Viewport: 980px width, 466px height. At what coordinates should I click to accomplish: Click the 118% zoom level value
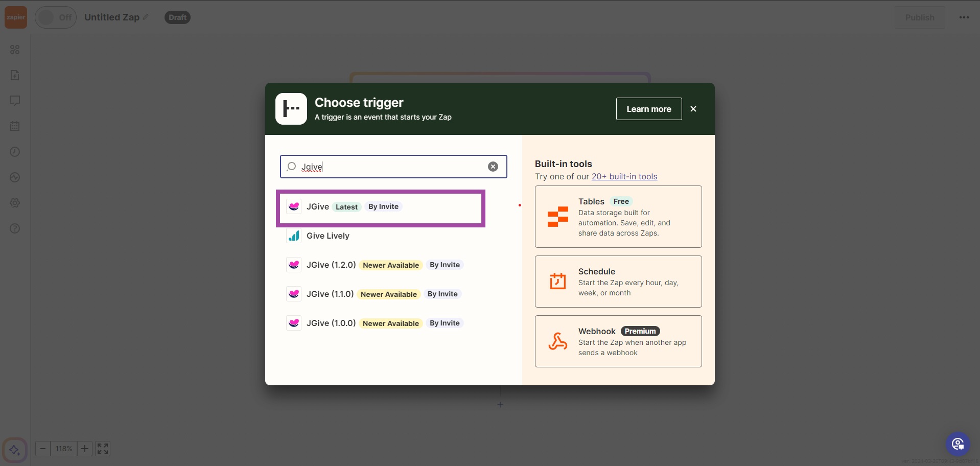[x=64, y=449]
